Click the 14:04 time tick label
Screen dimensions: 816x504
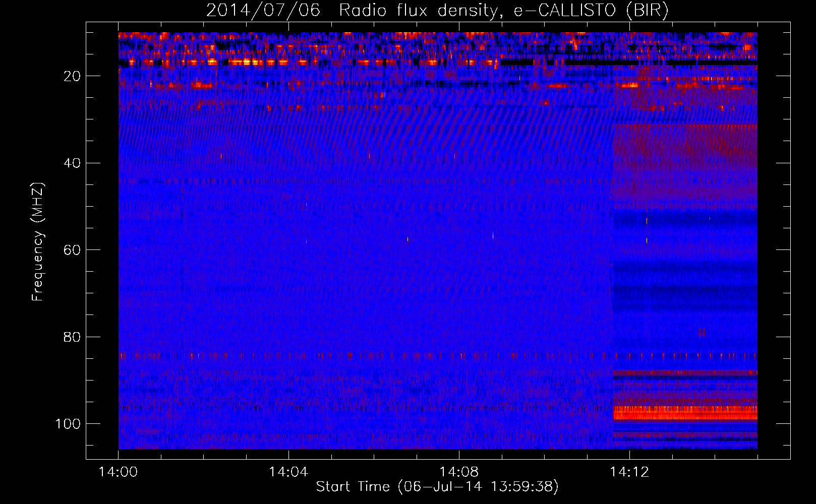288,472
